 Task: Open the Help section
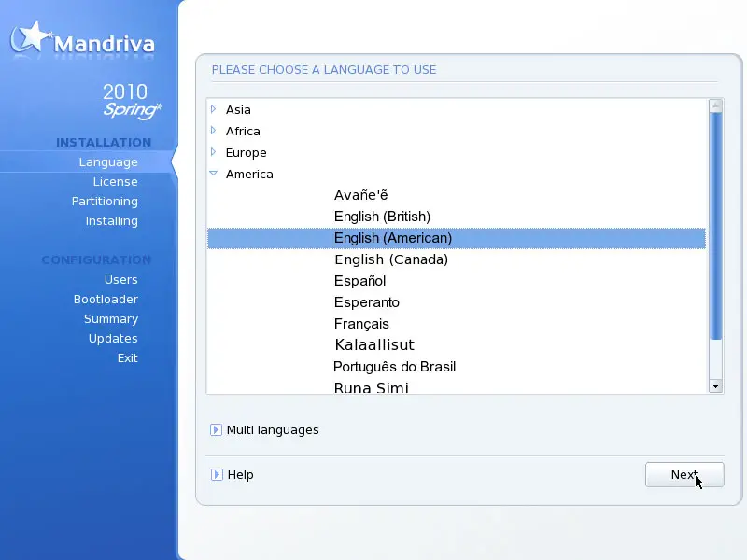click(x=217, y=475)
